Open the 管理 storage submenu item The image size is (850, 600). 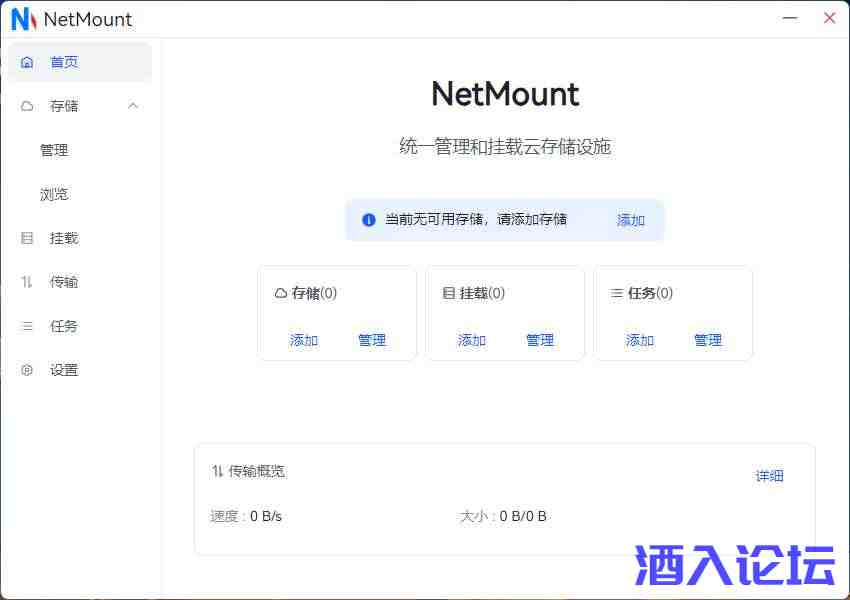(80, 150)
